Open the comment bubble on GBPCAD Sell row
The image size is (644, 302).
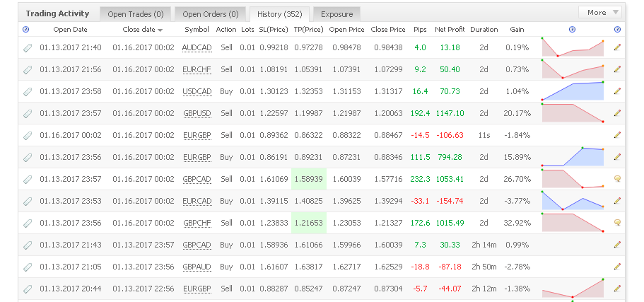(617, 179)
